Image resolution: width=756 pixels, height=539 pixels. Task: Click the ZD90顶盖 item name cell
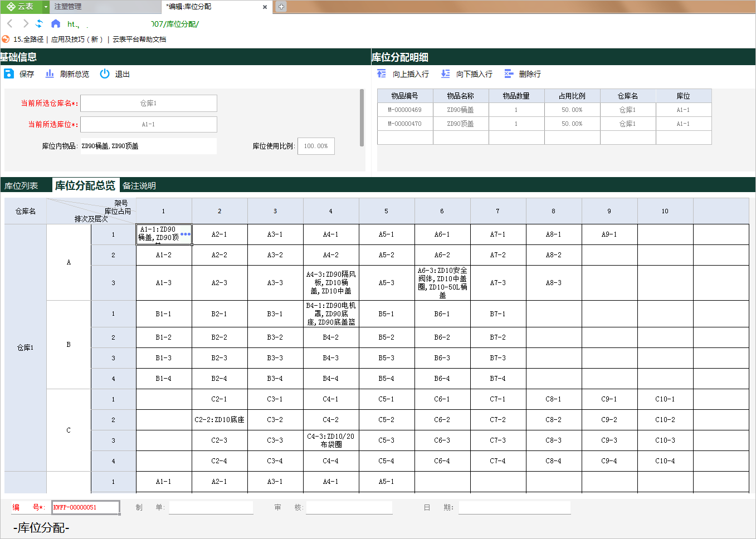coord(461,124)
